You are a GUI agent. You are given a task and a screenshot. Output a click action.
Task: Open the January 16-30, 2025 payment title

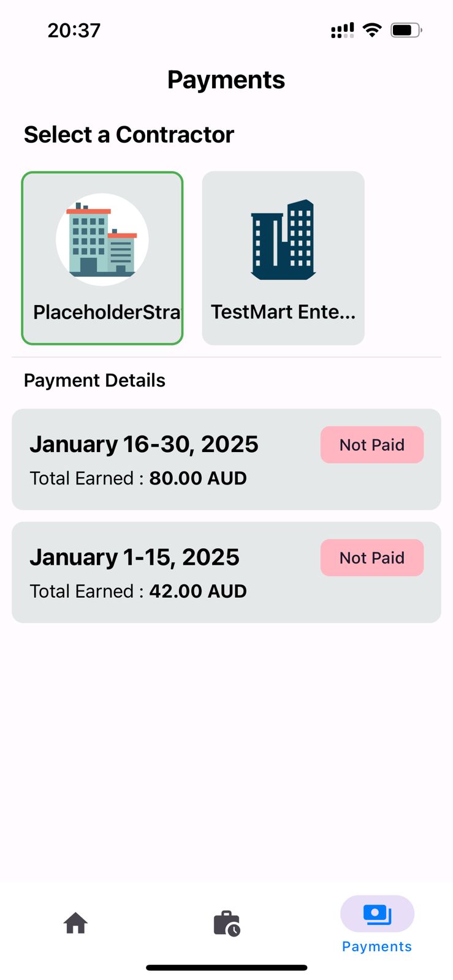point(144,444)
